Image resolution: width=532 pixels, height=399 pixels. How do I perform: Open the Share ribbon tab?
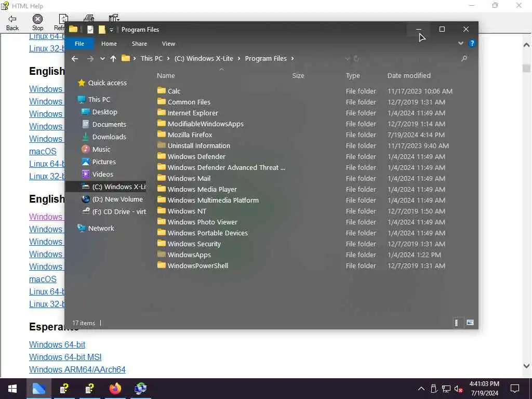pyautogui.click(x=139, y=44)
